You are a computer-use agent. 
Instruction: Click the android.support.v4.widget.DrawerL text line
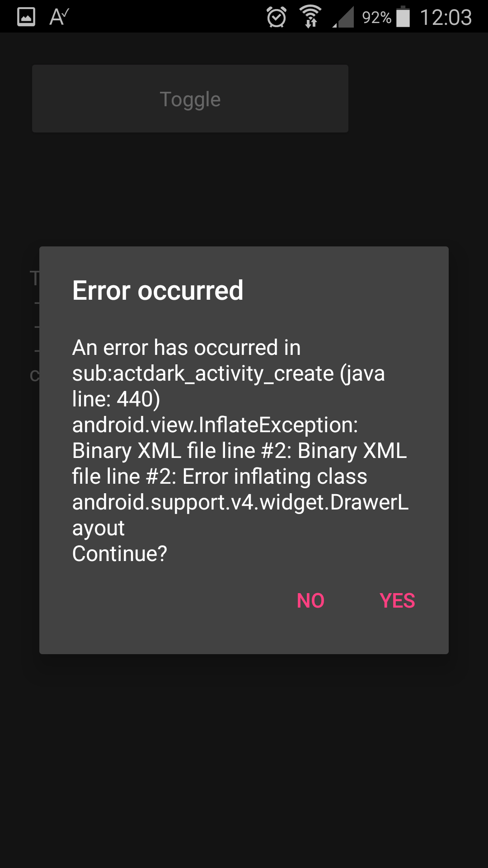click(240, 502)
